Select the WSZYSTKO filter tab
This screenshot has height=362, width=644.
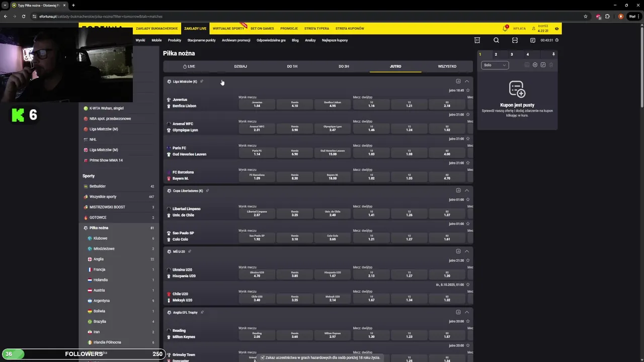tap(447, 66)
